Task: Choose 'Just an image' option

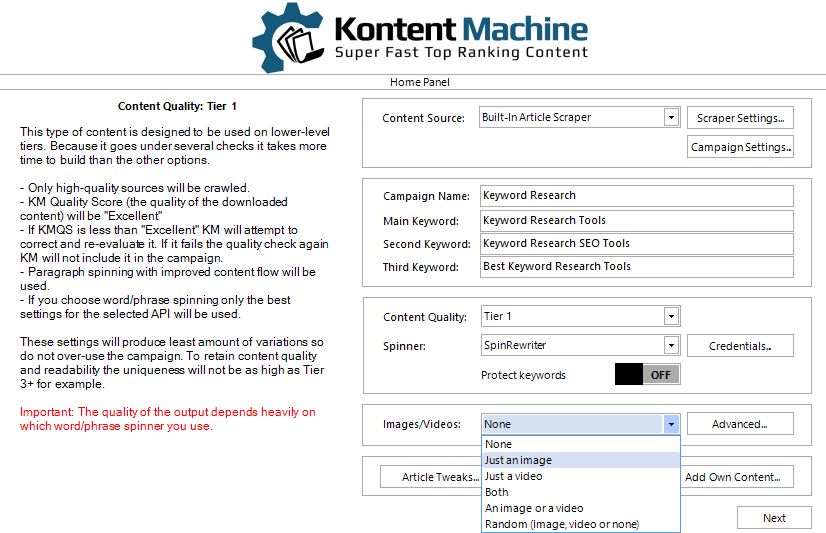Action: (581, 460)
